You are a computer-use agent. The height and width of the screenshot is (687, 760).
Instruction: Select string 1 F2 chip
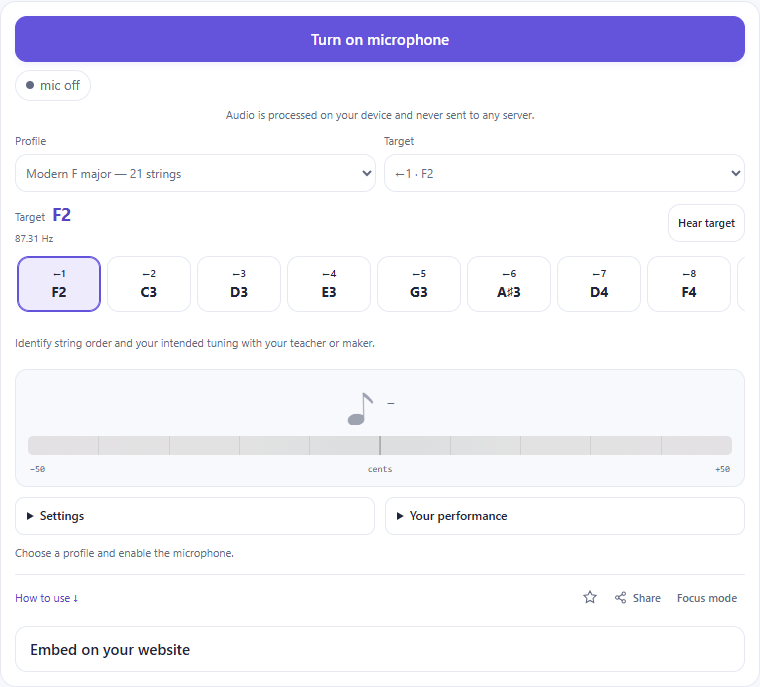click(59, 284)
